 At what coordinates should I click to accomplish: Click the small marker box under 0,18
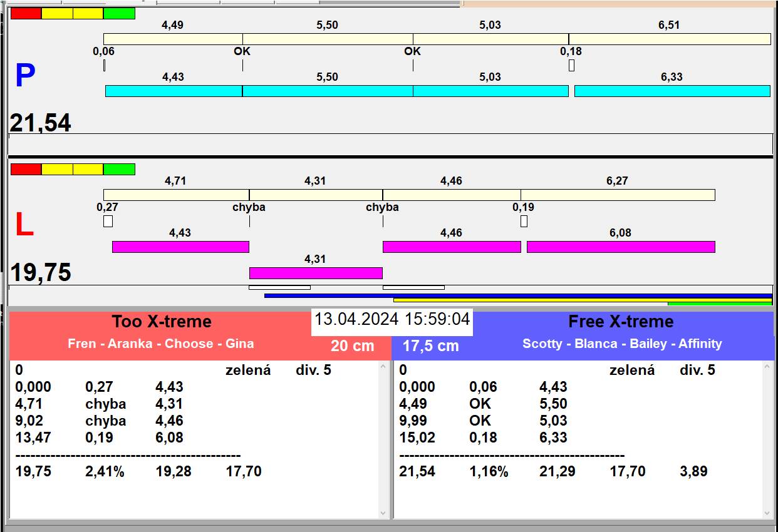[x=571, y=65]
